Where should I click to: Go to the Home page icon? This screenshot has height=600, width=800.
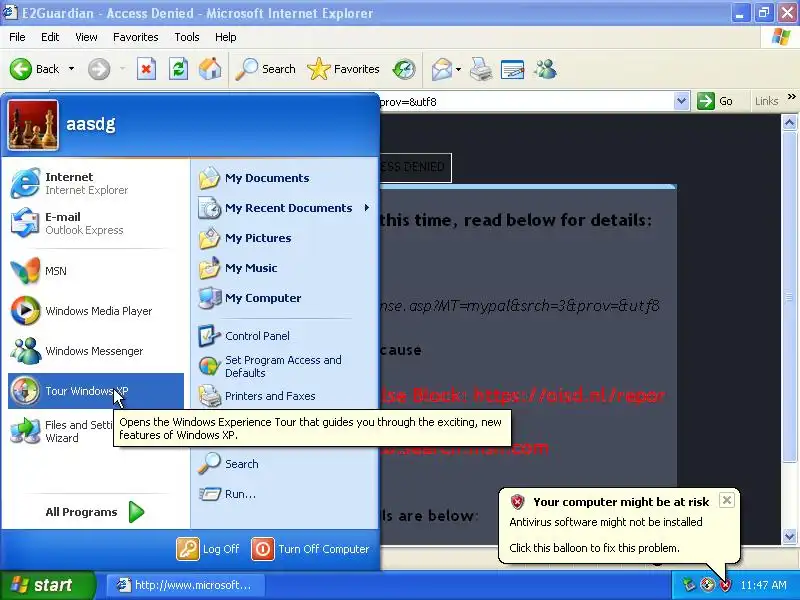(x=210, y=69)
